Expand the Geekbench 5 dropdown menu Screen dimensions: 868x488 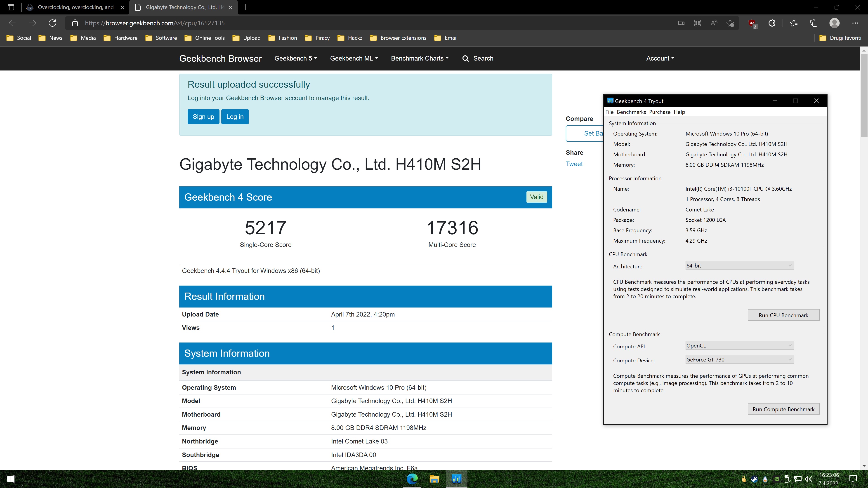coord(296,58)
